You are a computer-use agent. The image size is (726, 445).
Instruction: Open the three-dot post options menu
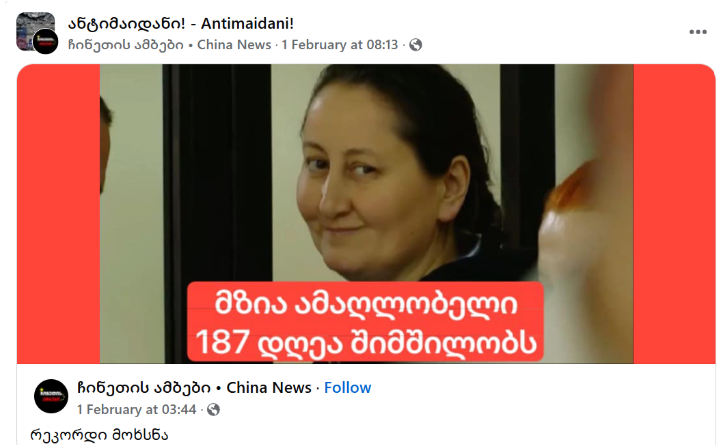697,32
